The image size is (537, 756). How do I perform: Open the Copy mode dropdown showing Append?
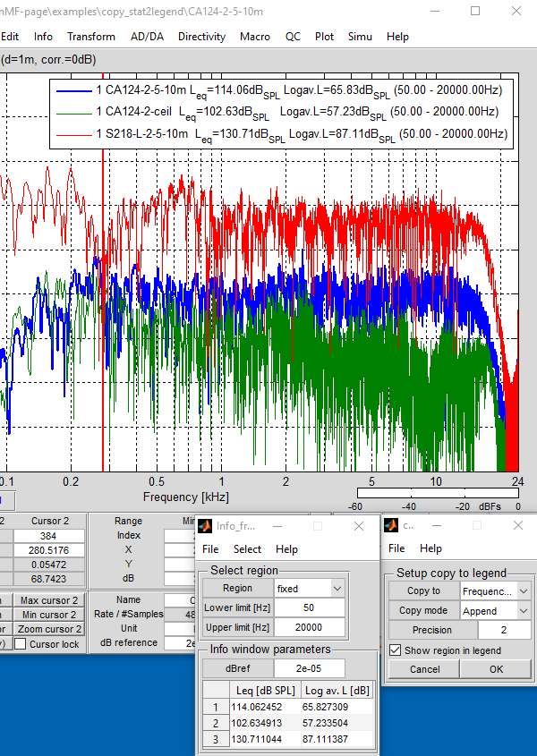point(495,610)
